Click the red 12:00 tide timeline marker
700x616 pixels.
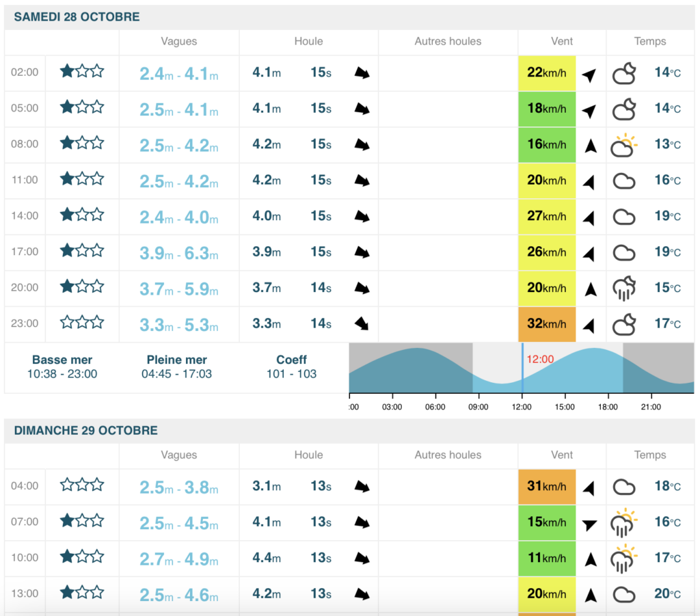539,358
